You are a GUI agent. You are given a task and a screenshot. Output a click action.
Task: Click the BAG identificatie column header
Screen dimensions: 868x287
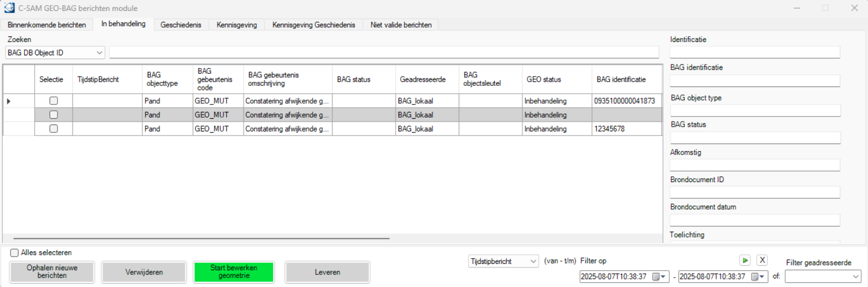(627, 80)
